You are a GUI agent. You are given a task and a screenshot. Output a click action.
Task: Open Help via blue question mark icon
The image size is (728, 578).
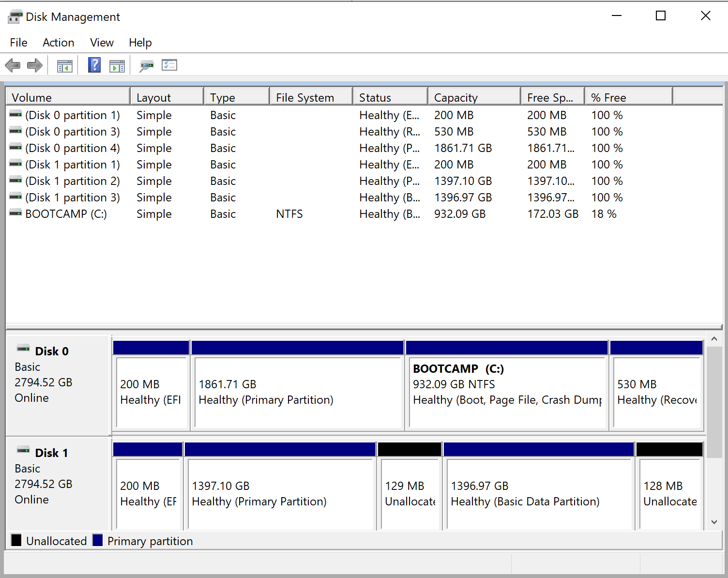tap(94, 65)
